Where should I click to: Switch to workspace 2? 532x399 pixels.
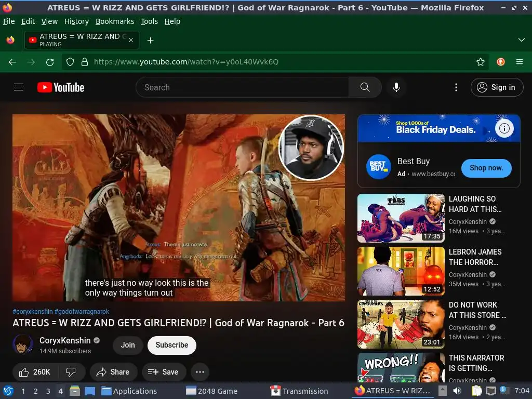point(36,391)
